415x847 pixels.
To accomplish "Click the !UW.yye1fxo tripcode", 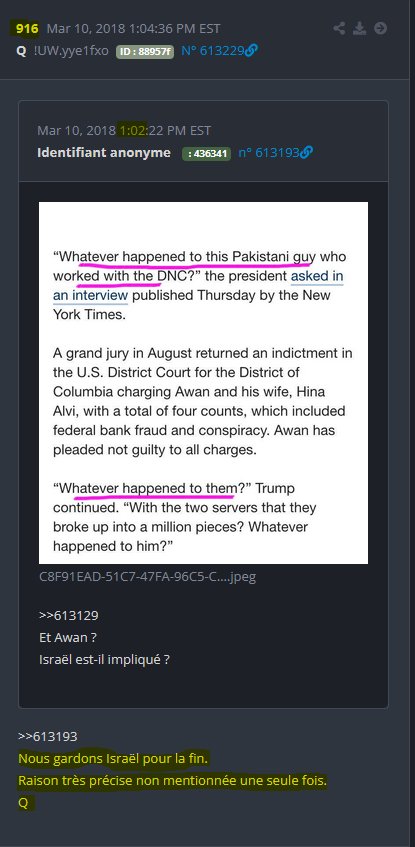I will 70,51.
